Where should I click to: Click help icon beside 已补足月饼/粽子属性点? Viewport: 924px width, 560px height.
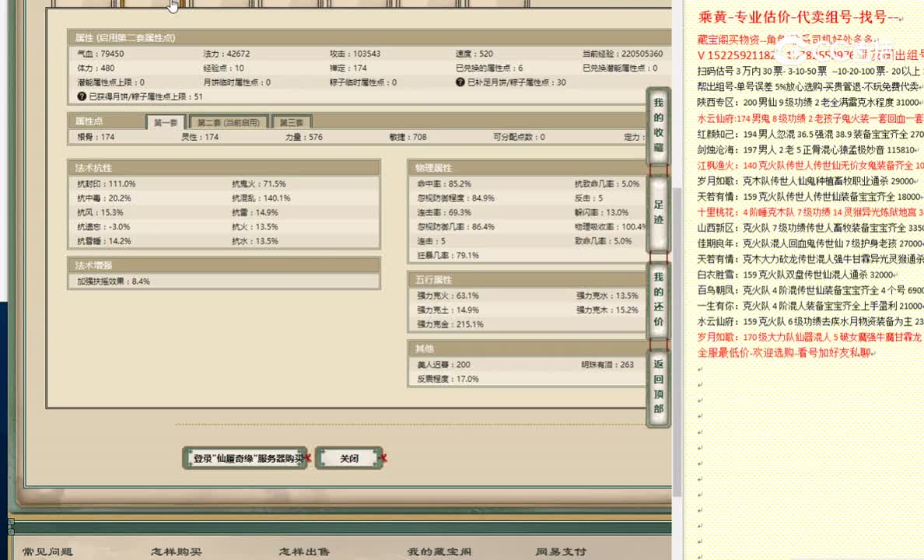(460, 82)
